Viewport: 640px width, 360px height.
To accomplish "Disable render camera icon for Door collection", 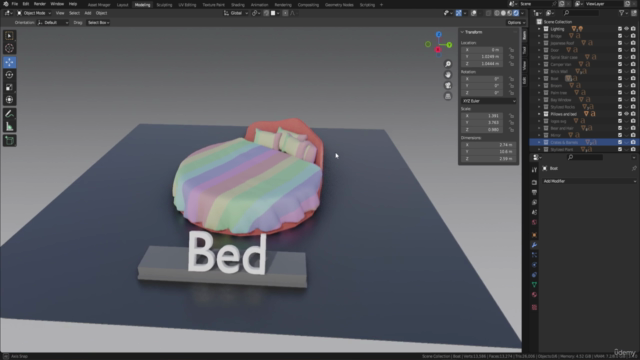I will pyautogui.click(x=633, y=50).
